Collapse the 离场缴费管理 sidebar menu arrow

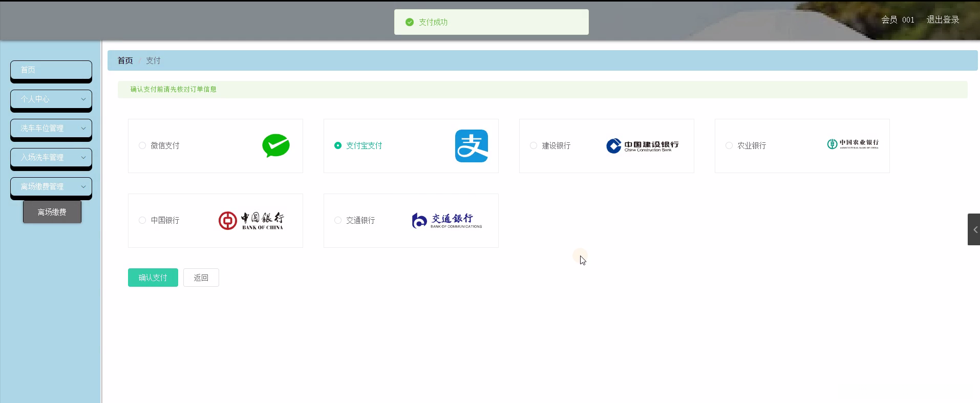83,186
